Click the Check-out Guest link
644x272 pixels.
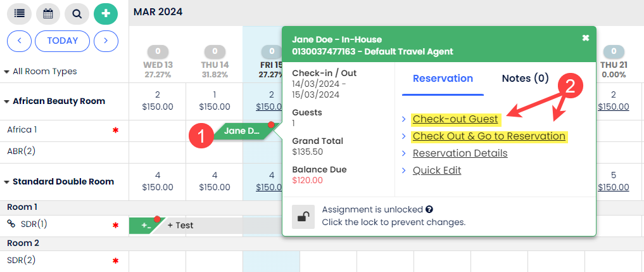point(455,119)
